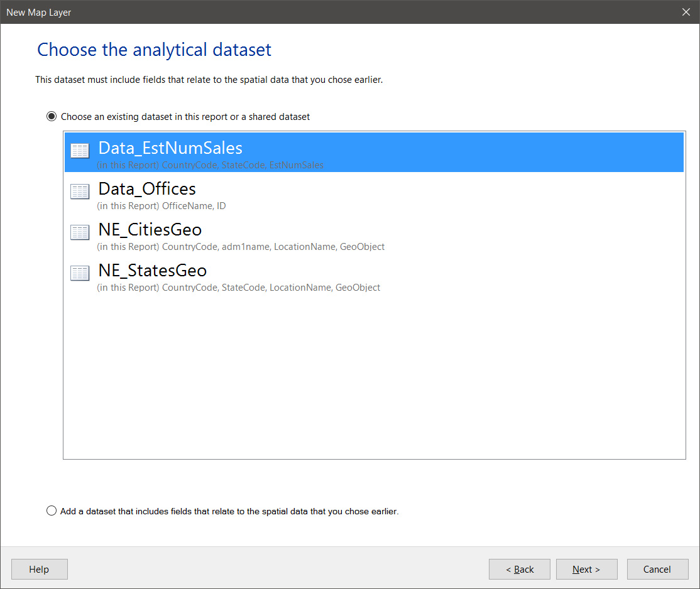Select the 'Choose an existing dataset' radio button
This screenshot has height=589, width=700.
click(52, 117)
